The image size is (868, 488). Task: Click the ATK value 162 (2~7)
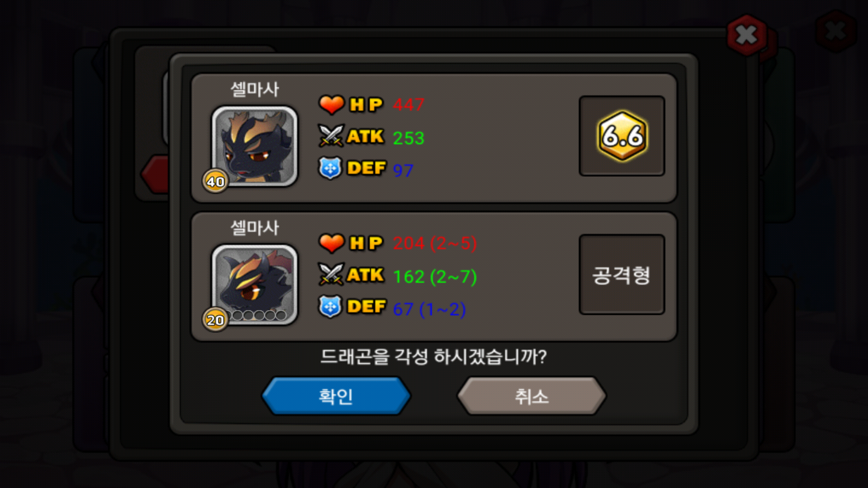pos(435,276)
